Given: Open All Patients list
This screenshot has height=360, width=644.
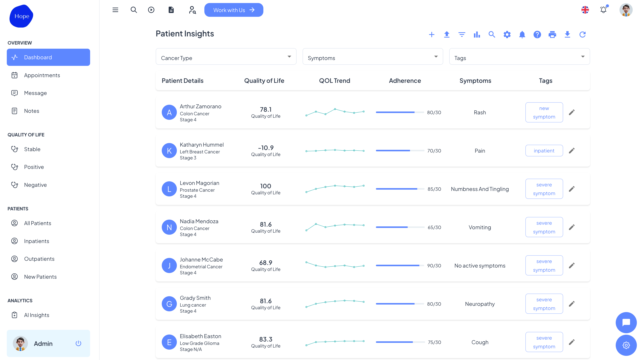Looking at the screenshot, I should [x=48, y=223].
